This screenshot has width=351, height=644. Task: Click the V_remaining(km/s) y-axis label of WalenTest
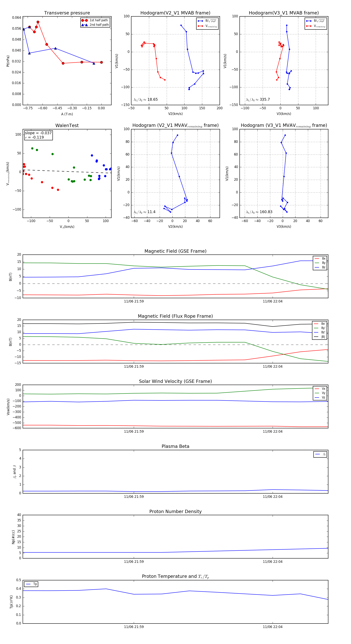click(8, 173)
